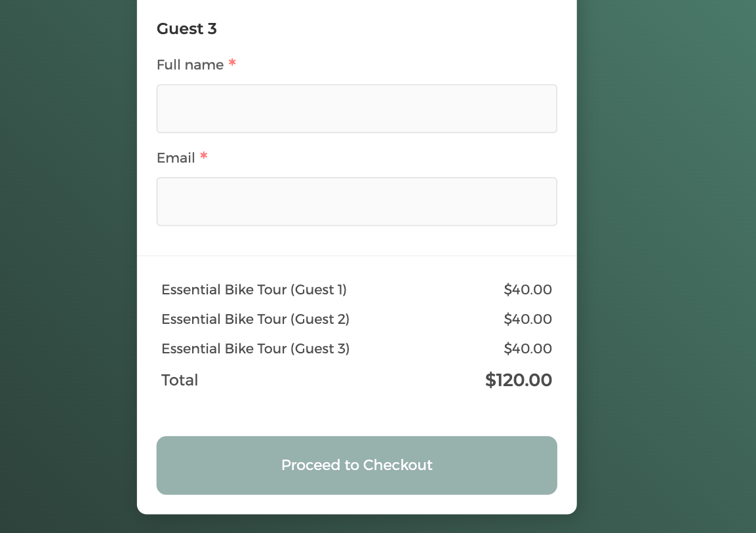Viewport: 756px width, 533px height.
Task: Click the Full name field label
Action: [190, 65]
